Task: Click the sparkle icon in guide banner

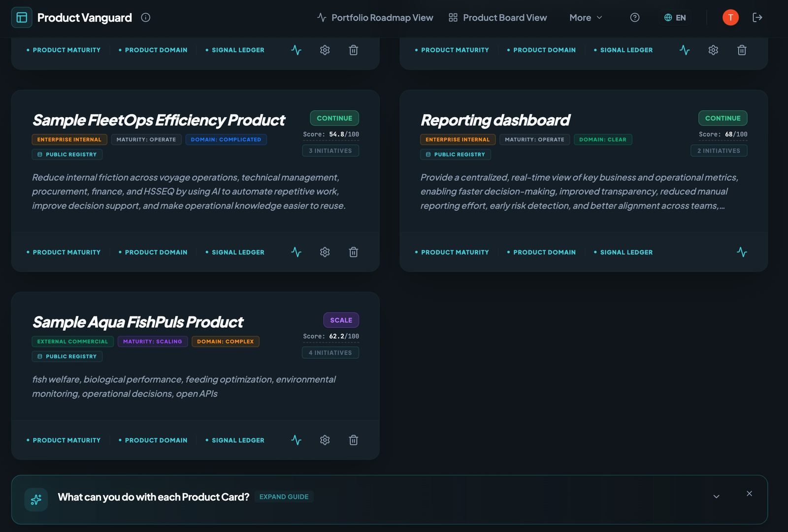Action: tap(36, 500)
